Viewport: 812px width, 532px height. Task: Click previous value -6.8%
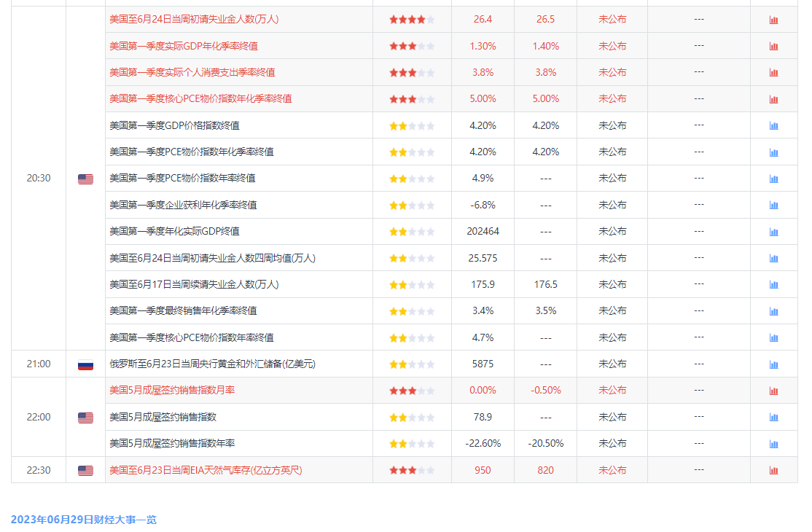[x=483, y=205]
